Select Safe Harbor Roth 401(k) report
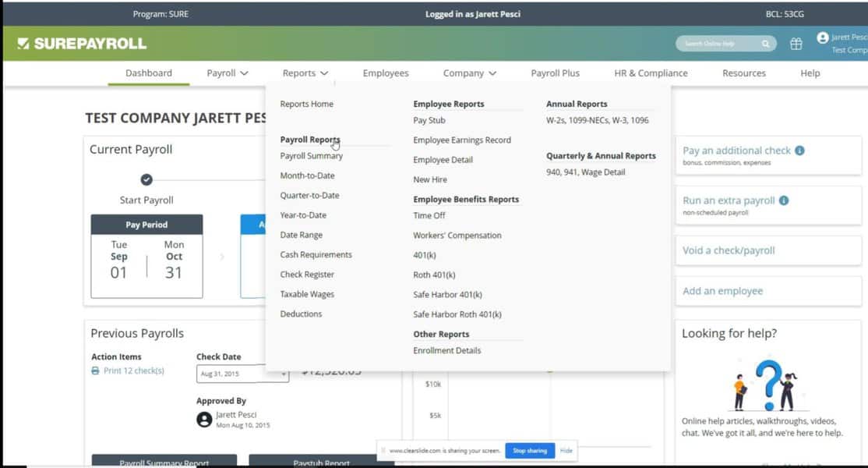 click(x=457, y=314)
